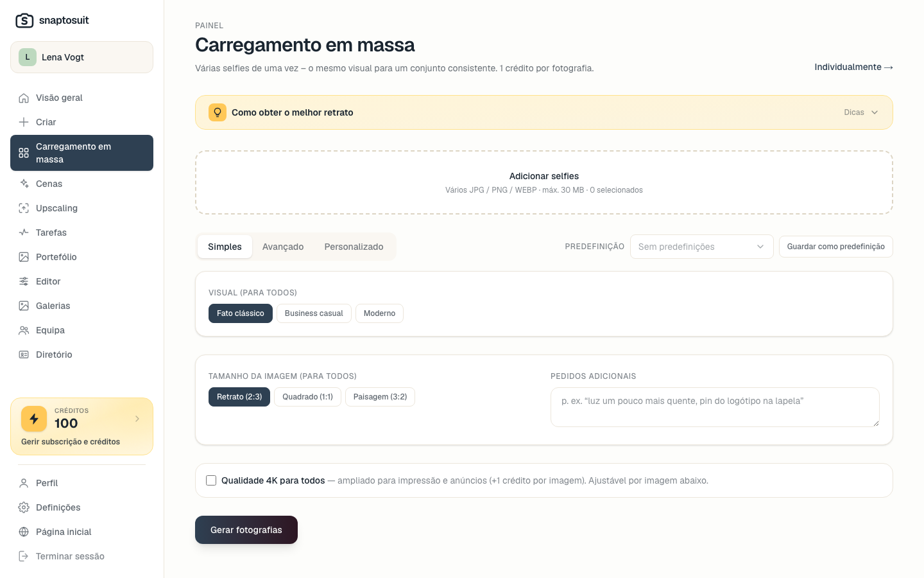This screenshot has width=924, height=578.
Task: Open the Lena Vogt account switcher
Action: click(81, 57)
